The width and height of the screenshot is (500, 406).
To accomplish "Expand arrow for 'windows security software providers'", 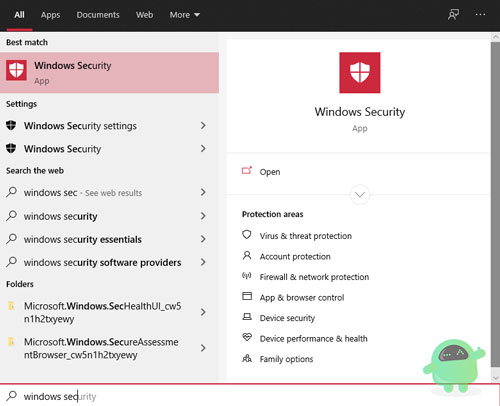I will 203,262.
